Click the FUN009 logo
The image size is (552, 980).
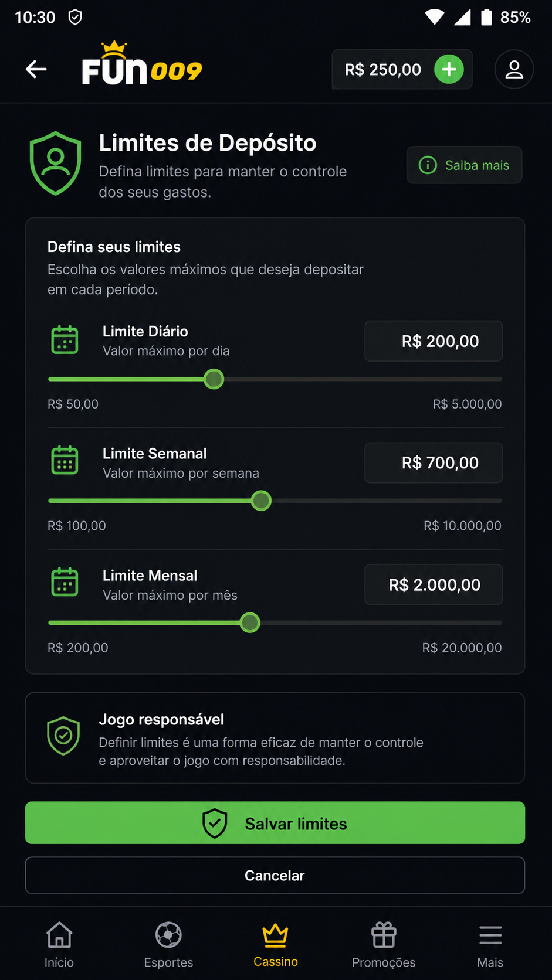[142, 63]
